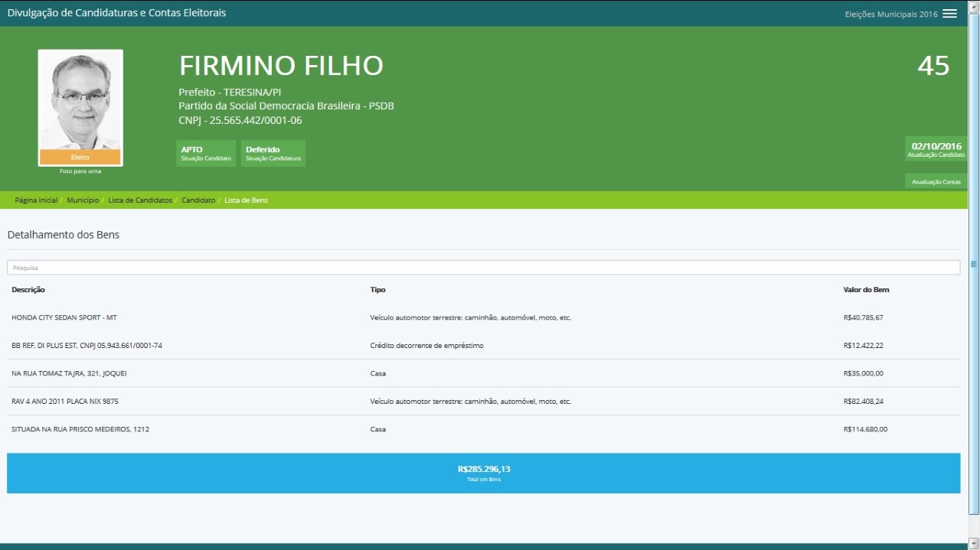The height and width of the screenshot is (550, 980).
Task: Sort by Descrição column header
Action: (x=28, y=290)
